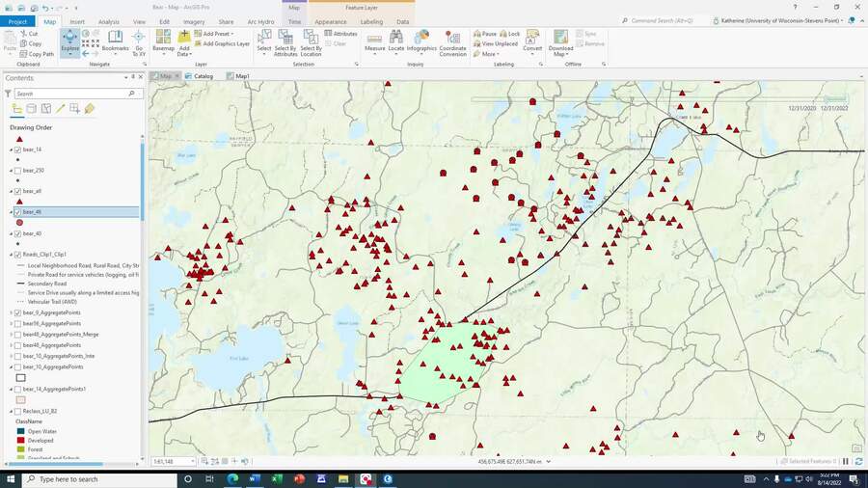The width and height of the screenshot is (868, 488).
Task: Click Select By Attributes tool
Action: click(x=285, y=41)
